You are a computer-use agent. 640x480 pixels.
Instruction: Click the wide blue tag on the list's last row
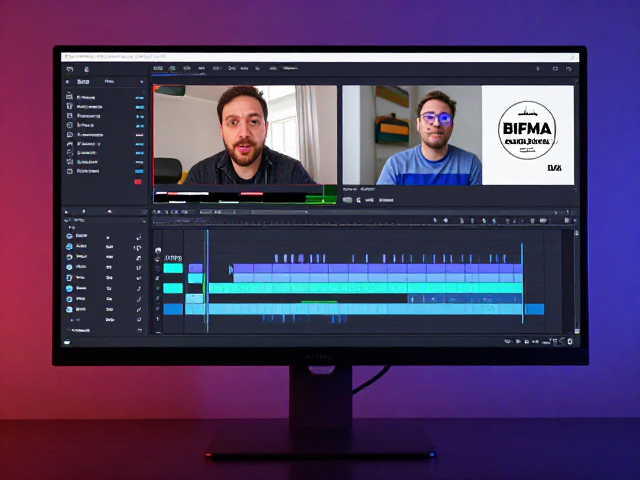pos(139,171)
